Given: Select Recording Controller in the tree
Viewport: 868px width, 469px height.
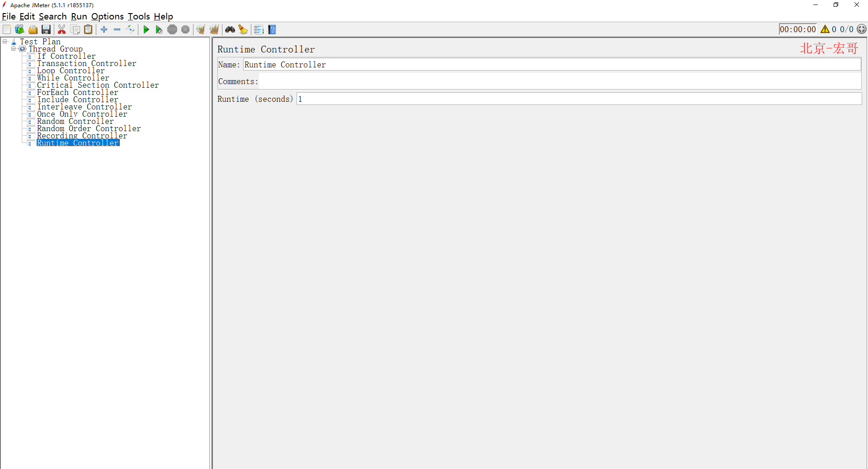Looking at the screenshot, I should [82, 136].
